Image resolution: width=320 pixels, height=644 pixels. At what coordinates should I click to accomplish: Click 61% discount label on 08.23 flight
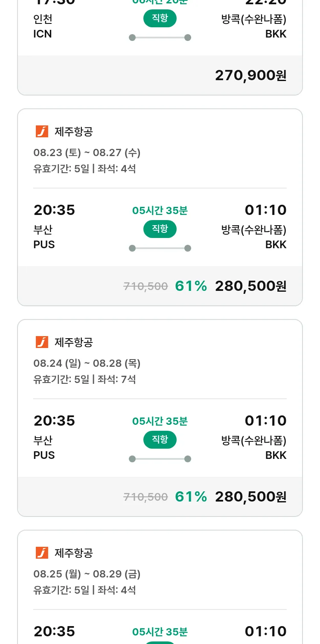191,286
